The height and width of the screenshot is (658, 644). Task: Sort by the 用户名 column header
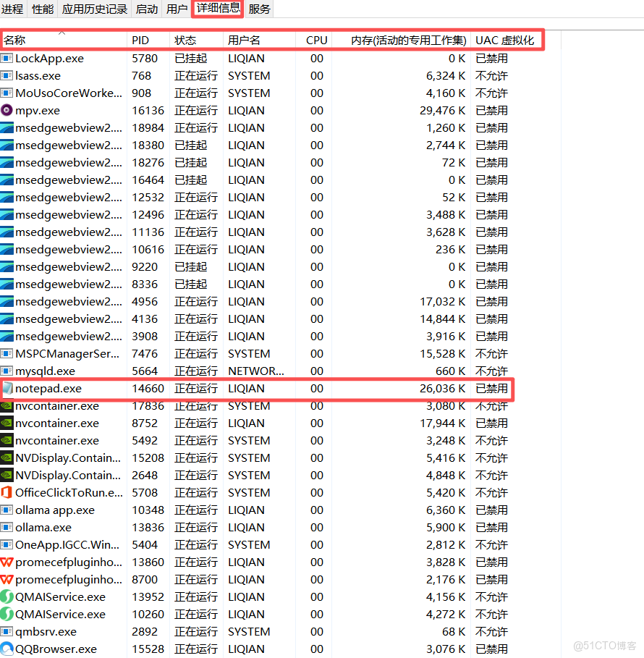coord(259,41)
